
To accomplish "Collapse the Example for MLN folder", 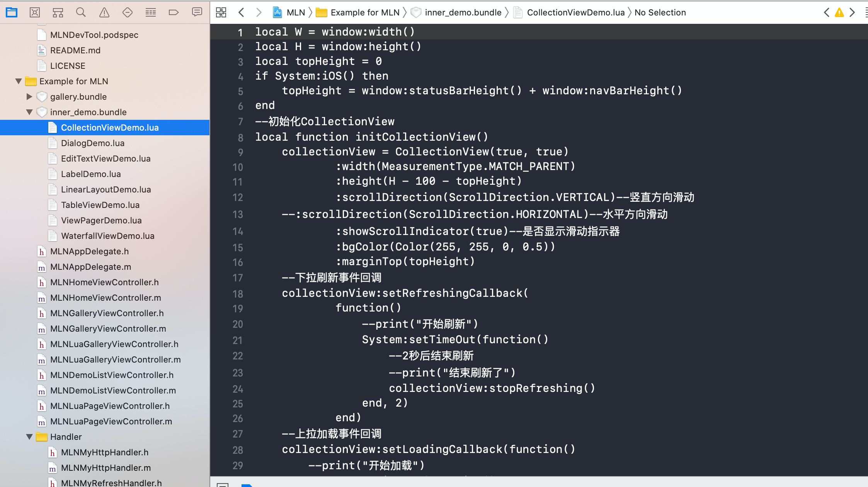I will pyautogui.click(x=19, y=81).
